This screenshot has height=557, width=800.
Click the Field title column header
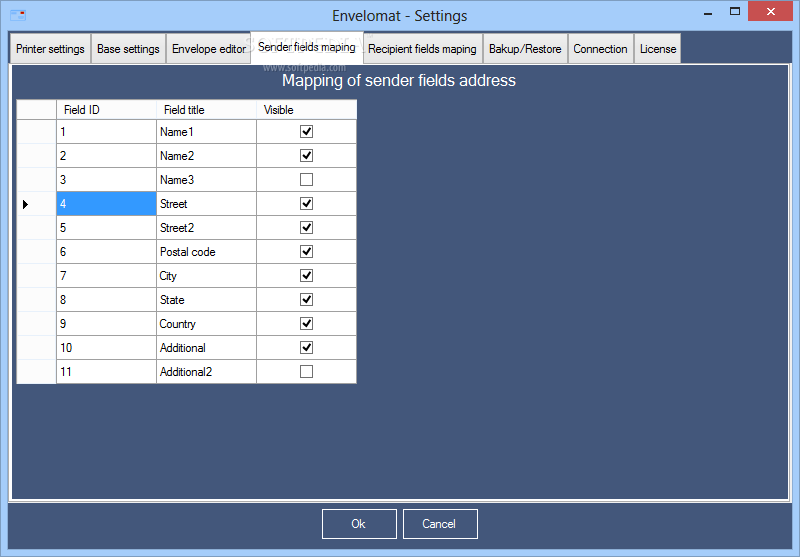(x=206, y=110)
